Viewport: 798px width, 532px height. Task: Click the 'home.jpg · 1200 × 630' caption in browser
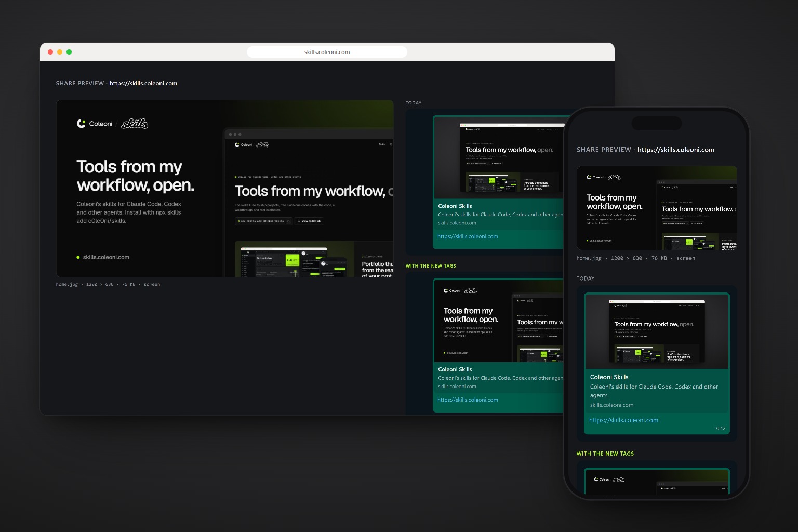pos(108,284)
